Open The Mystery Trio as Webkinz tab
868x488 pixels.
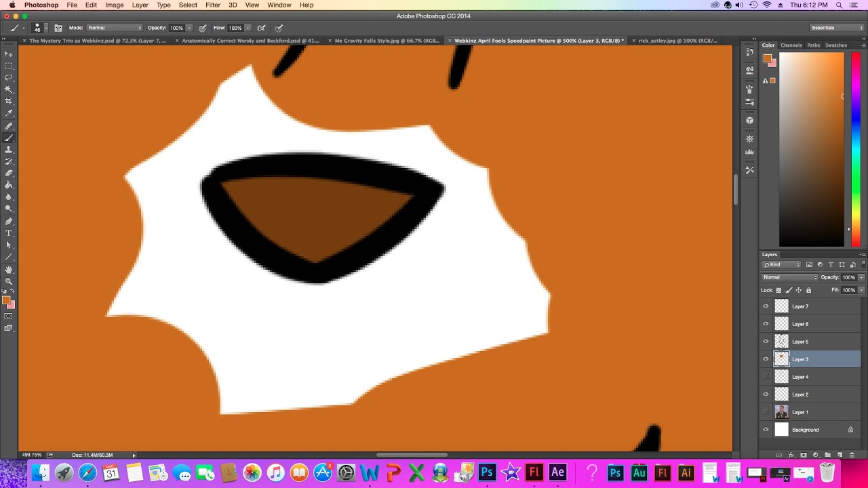click(96, 41)
